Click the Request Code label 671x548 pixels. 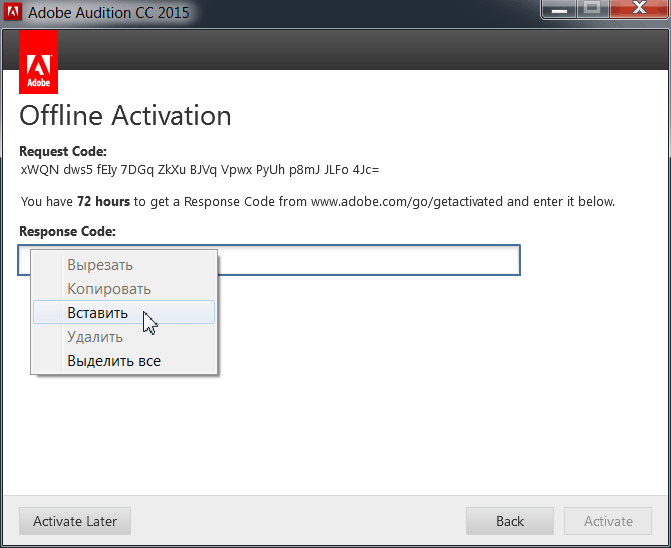pos(63,151)
